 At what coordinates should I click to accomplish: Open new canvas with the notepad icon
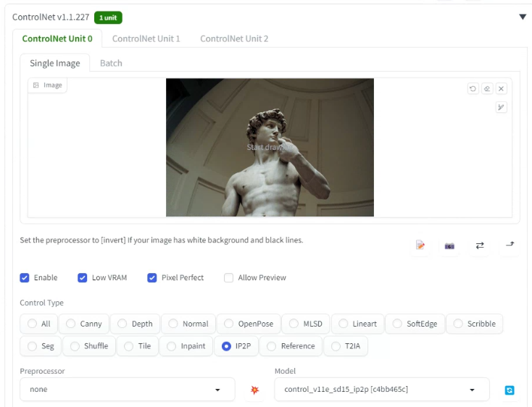coord(420,245)
